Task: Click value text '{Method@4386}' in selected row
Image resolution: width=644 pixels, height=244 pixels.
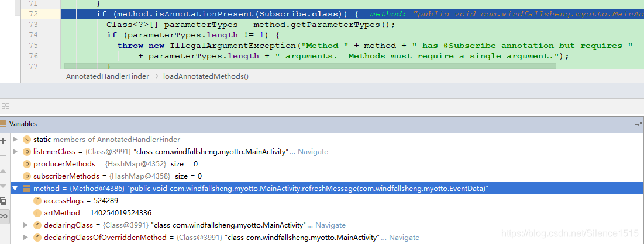Action: (98, 189)
